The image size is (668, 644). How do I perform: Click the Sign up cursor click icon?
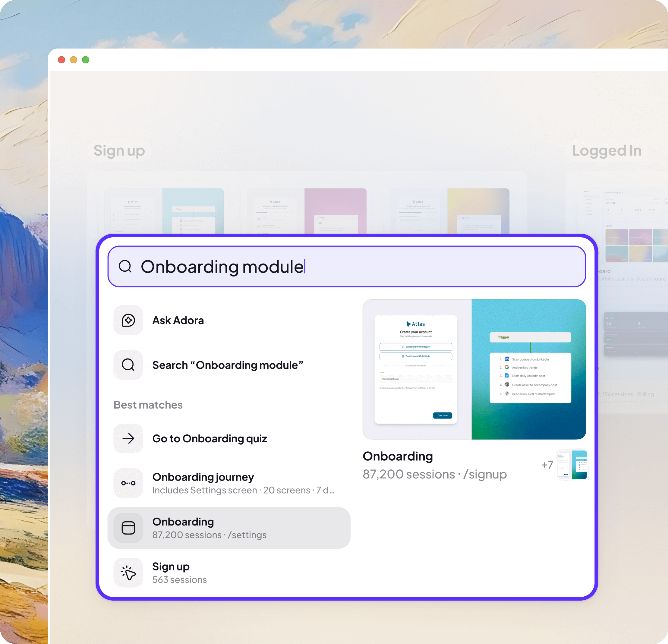click(128, 573)
